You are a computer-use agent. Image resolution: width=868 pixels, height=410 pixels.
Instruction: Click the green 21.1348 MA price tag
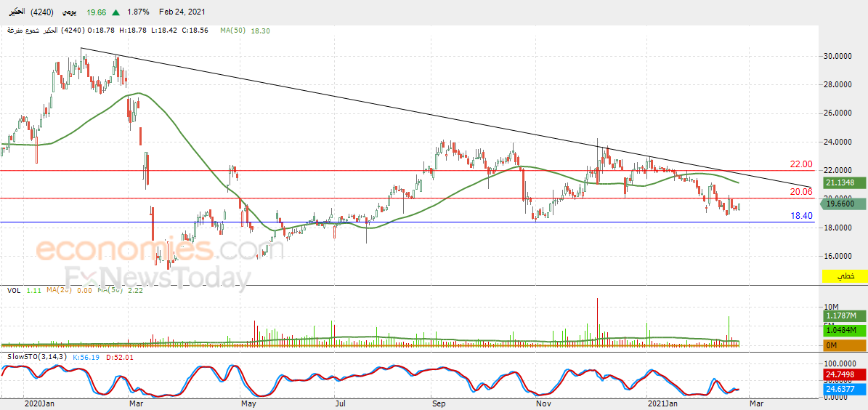(843, 182)
